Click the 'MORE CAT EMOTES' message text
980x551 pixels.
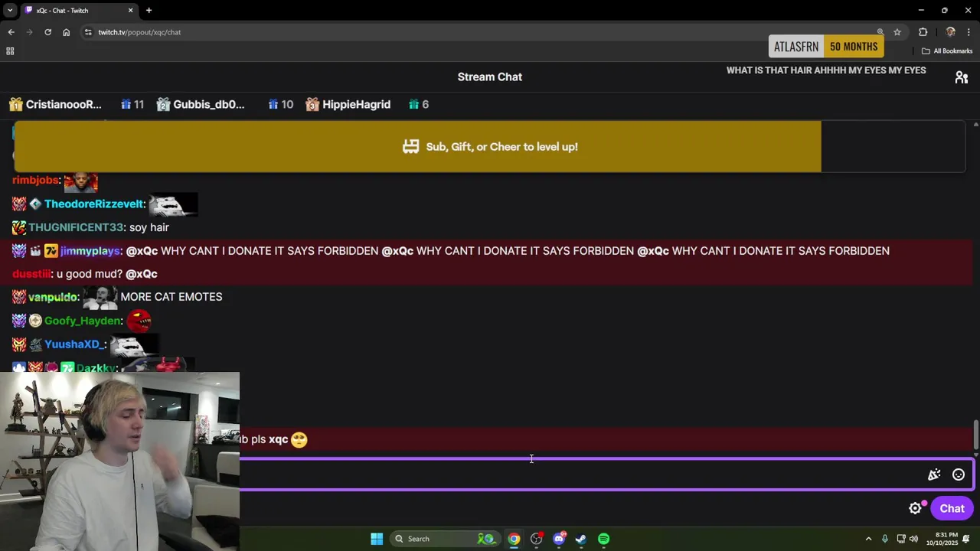pyautogui.click(x=171, y=297)
